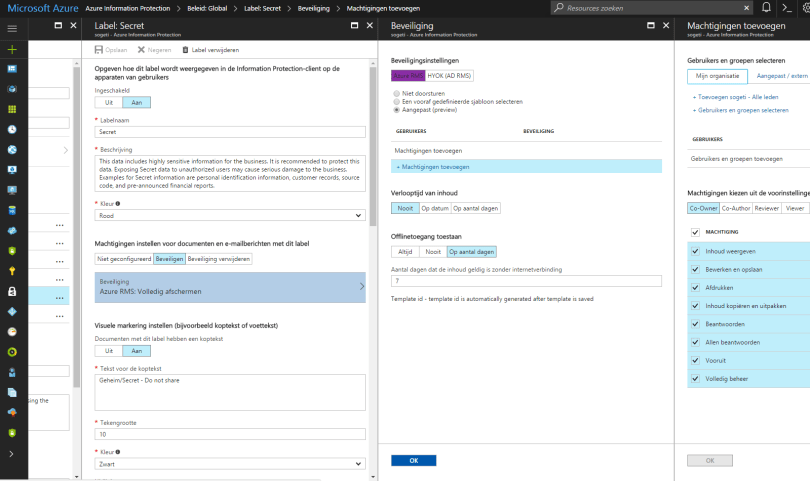This screenshot has width=810, height=481.
Task: Open the clock icon in left sidebar
Action: pos(11,130)
